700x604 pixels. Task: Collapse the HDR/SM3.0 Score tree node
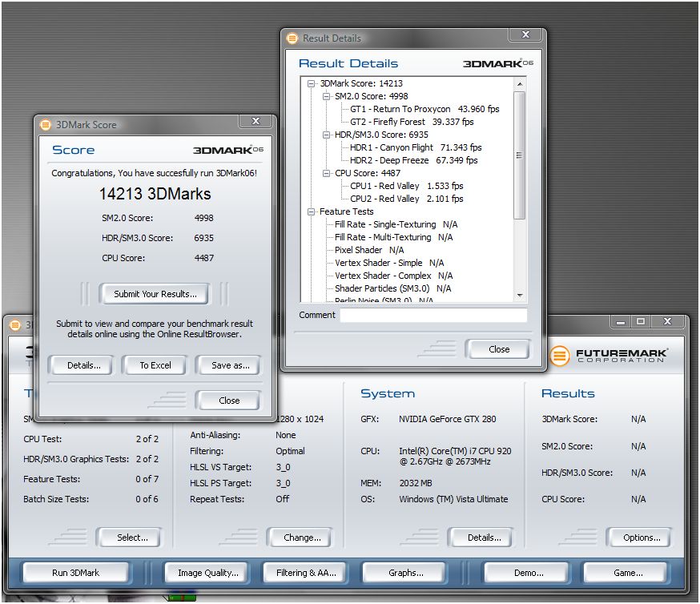326,135
